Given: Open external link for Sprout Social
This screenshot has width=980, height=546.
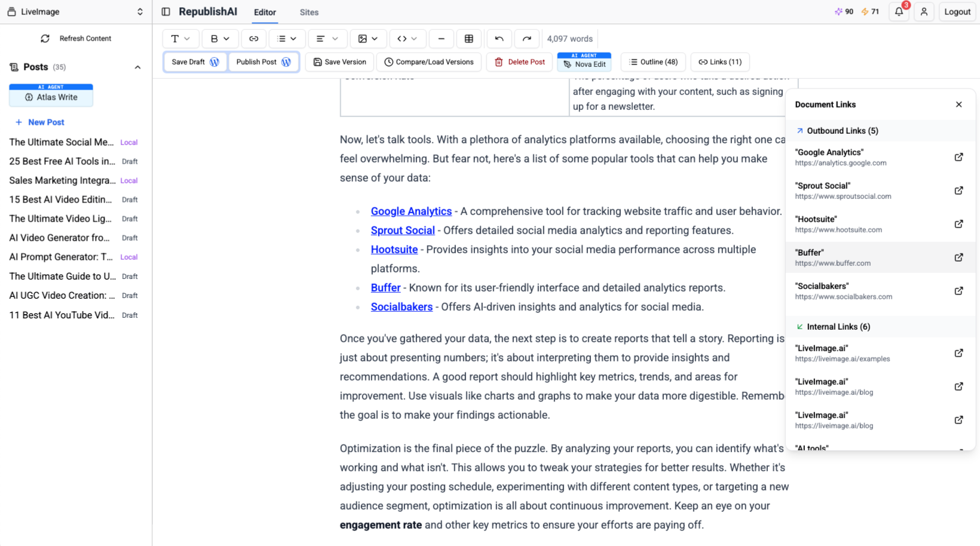Looking at the screenshot, I should pyautogui.click(x=958, y=191).
